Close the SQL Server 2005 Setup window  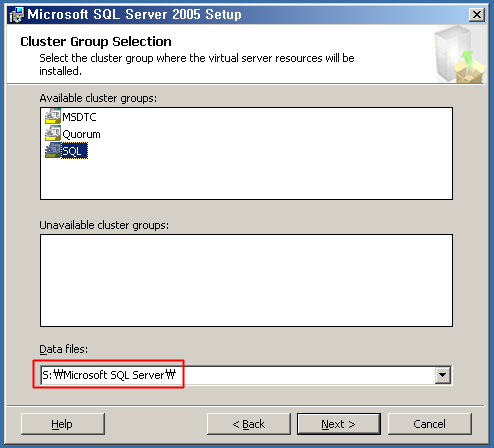click(477, 15)
